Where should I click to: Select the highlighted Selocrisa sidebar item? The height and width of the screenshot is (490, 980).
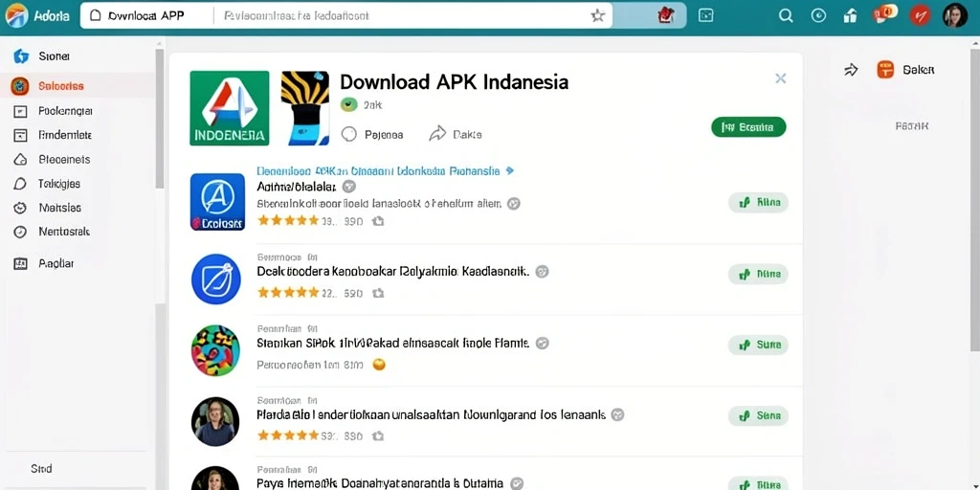(x=78, y=86)
